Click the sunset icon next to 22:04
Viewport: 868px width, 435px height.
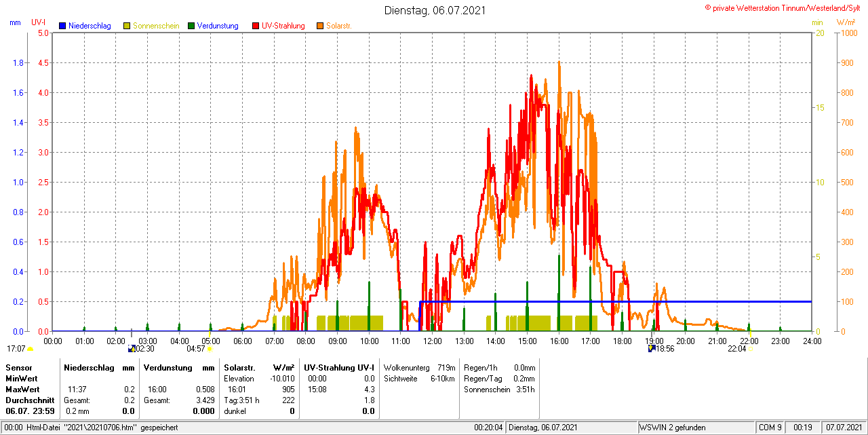click(750, 349)
